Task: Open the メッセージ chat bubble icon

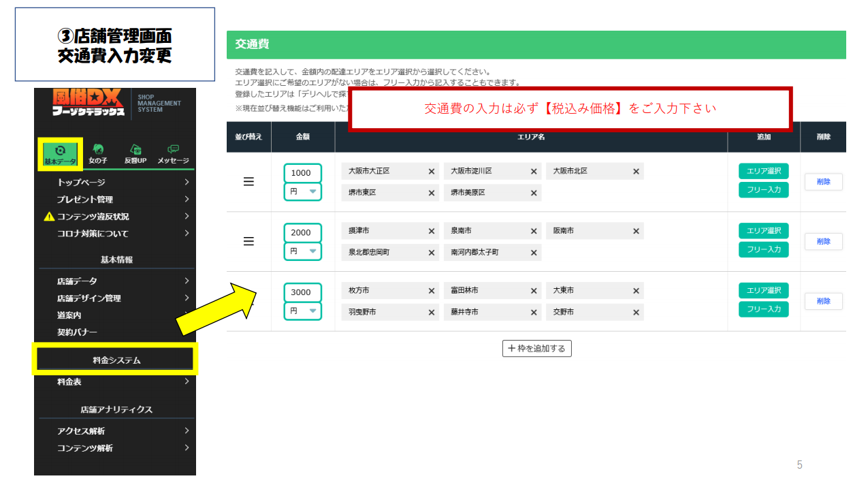Action: click(x=172, y=149)
